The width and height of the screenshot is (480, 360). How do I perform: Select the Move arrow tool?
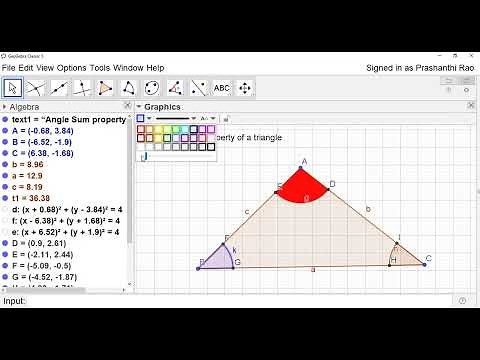[13, 88]
